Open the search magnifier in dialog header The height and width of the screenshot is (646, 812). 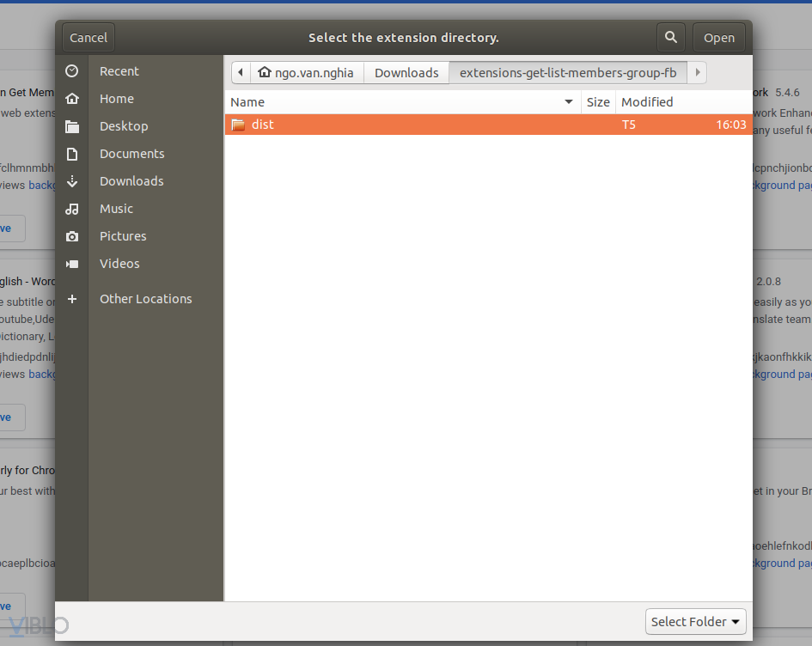pyautogui.click(x=670, y=37)
